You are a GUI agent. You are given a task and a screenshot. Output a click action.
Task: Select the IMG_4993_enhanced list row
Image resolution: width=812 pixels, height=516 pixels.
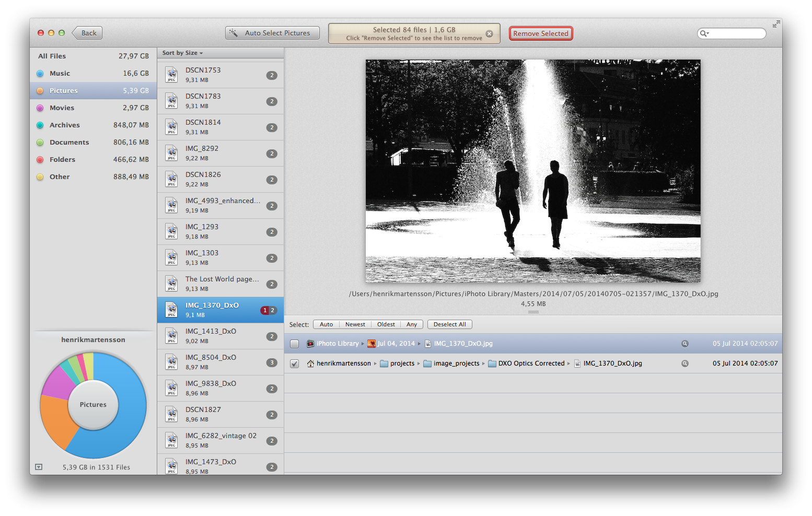pyautogui.click(x=221, y=206)
